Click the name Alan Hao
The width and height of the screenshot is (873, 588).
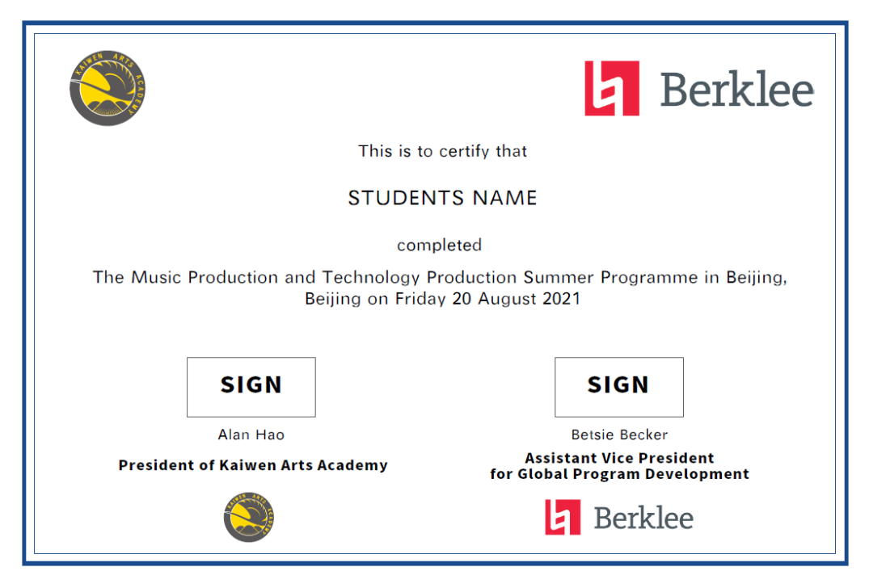tap(251, 435)
